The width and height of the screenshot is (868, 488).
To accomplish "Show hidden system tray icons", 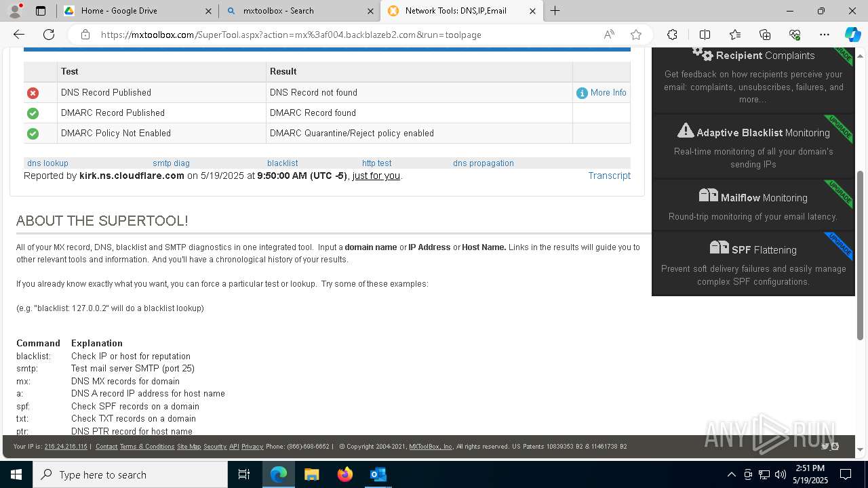I will [731, 474].
